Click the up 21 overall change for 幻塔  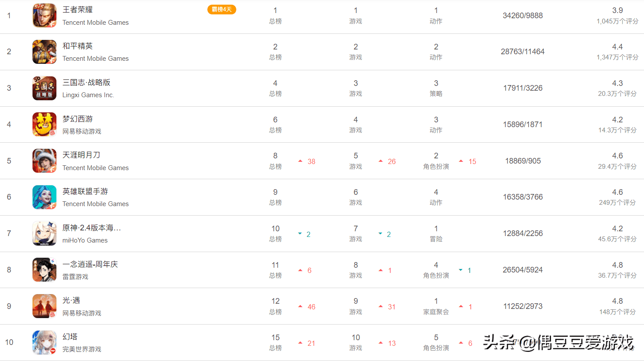pos(307,343)
